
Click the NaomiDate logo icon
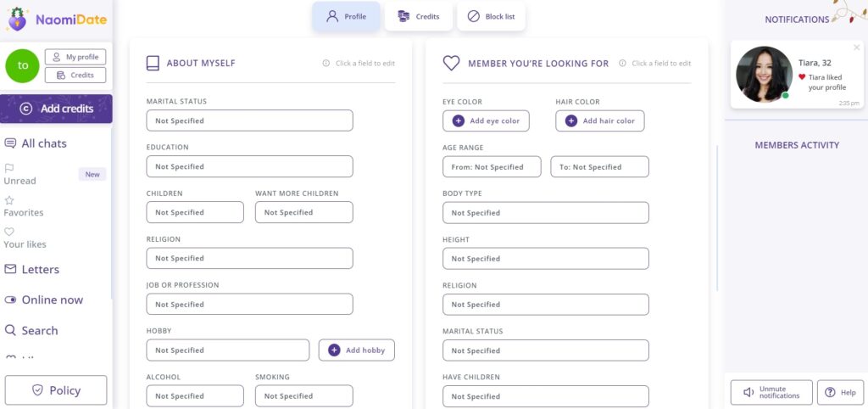pos(17,19)
